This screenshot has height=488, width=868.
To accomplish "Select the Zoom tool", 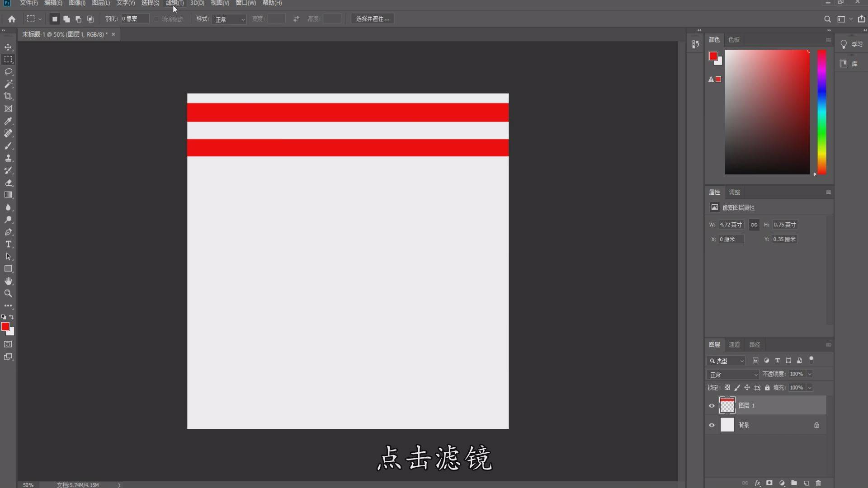I will pos(8,293).
